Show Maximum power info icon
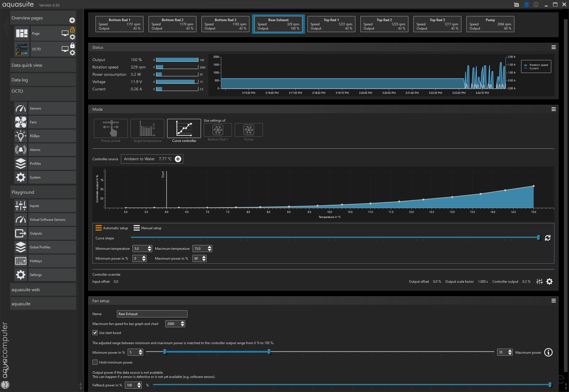This screenshot has width=569, height=392. [548, 352]
